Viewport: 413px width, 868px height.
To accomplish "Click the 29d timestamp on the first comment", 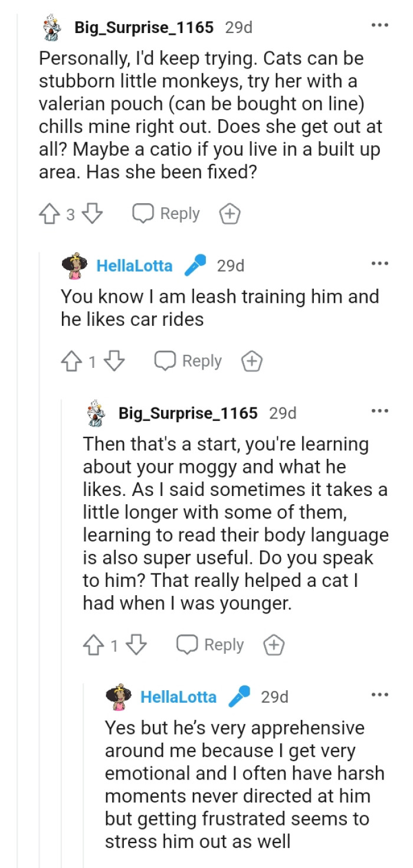I will (238, 26).
